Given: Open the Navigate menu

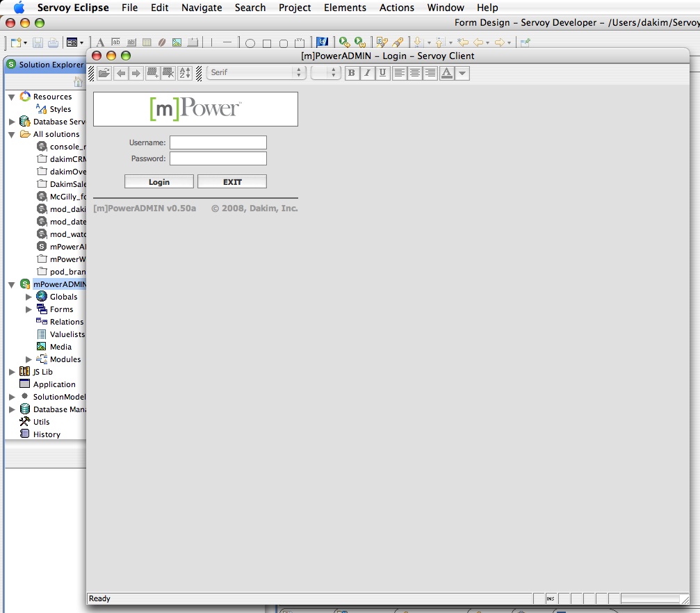Looking at the screenshot, I should (x=202, y=8).
